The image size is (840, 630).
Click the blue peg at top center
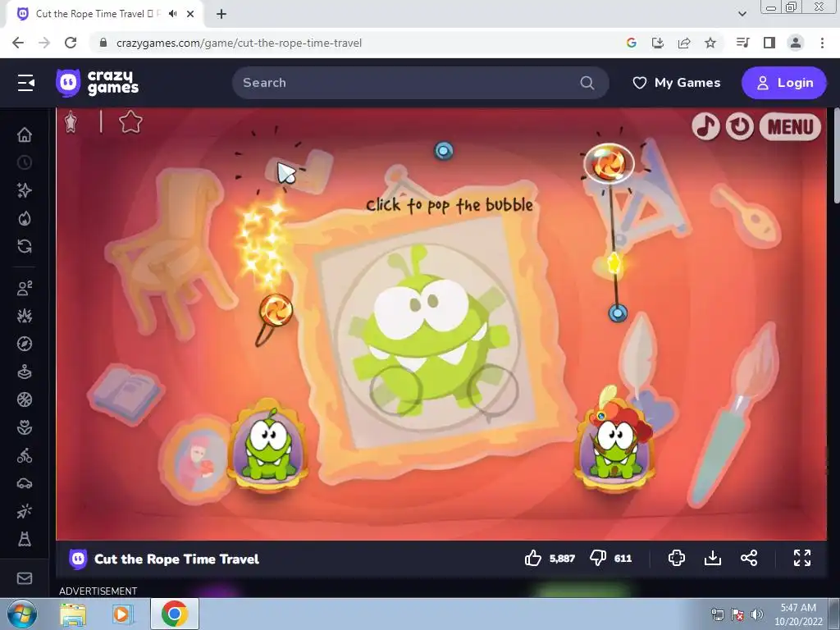[x=444, y=151]
